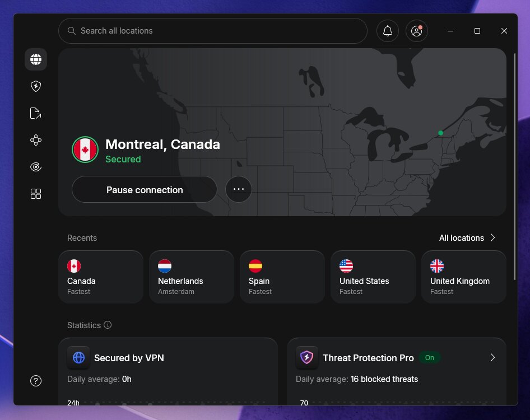530x420 pixels.
Task: Open account profile icon
Action: pos(417,31)
